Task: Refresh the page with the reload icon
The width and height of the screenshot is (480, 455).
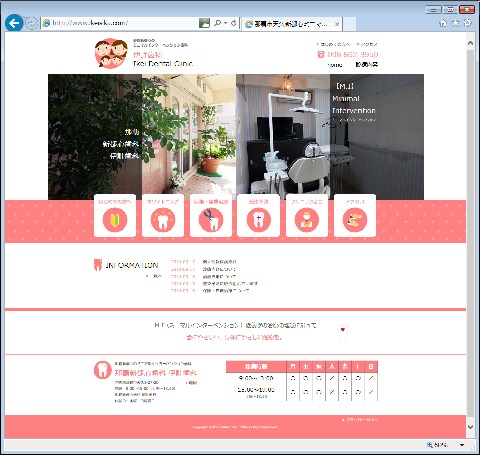Action: [x=234, y=23]
